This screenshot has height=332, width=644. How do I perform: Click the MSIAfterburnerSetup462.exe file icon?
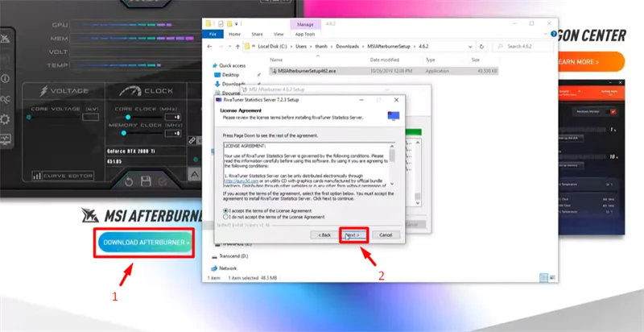click(x=273, y=71)
